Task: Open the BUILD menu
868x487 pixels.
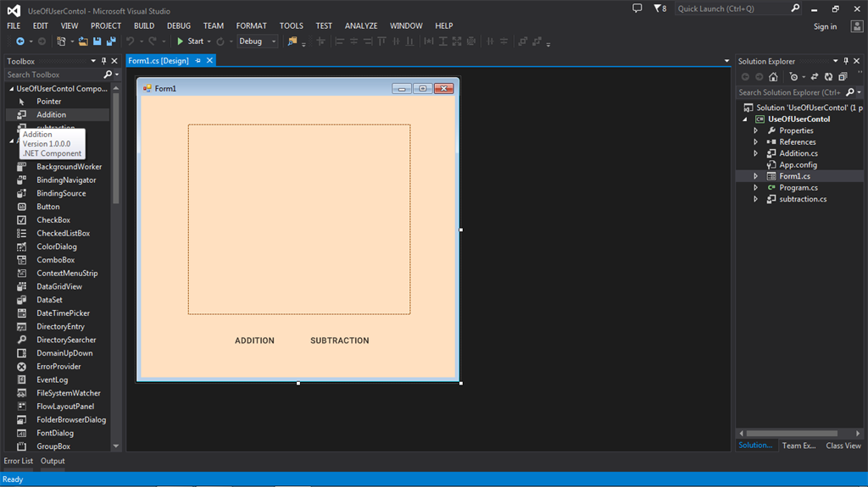Action: tap(144, 25)
